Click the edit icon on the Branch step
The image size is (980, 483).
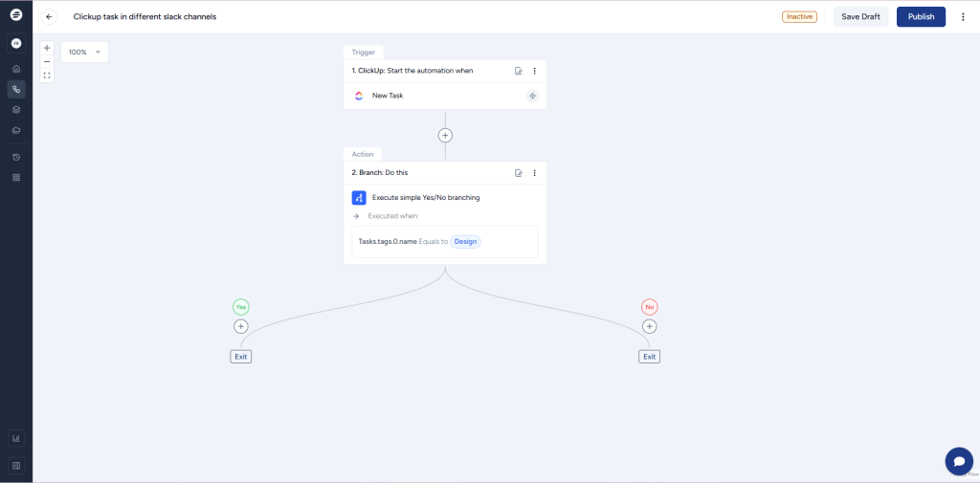tap(519, 173)
